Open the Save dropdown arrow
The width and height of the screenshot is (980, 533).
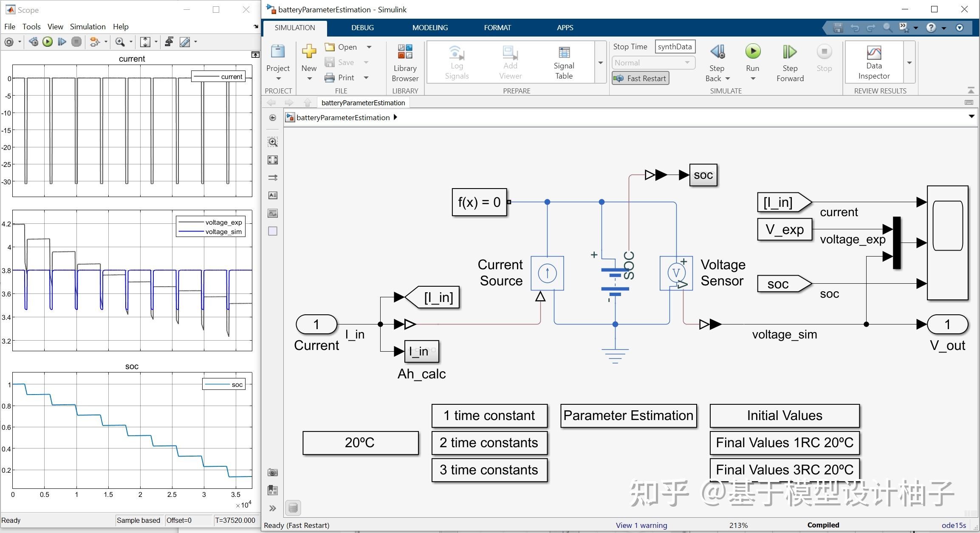tap(365, 62)
